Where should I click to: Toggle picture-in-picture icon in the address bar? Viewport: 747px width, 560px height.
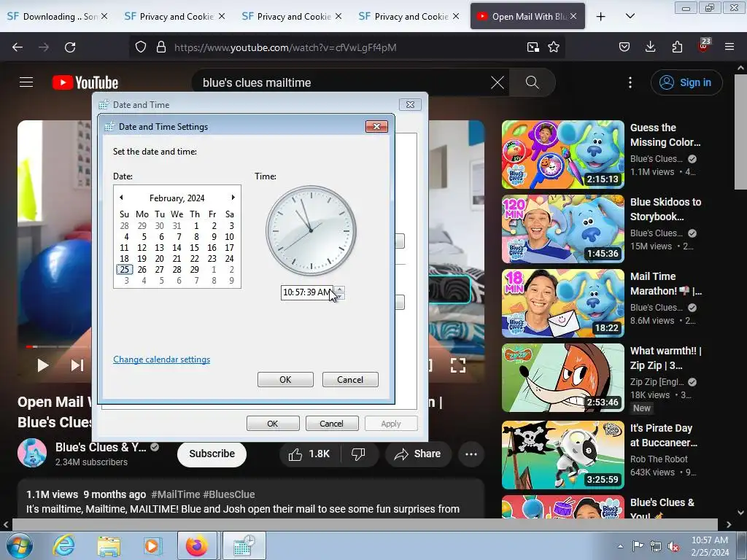point(533,47)
